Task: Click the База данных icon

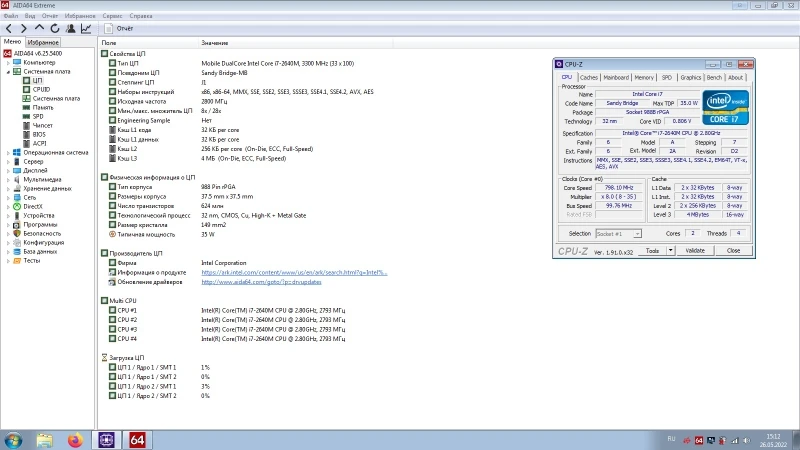Action: (x=17, y=252)
